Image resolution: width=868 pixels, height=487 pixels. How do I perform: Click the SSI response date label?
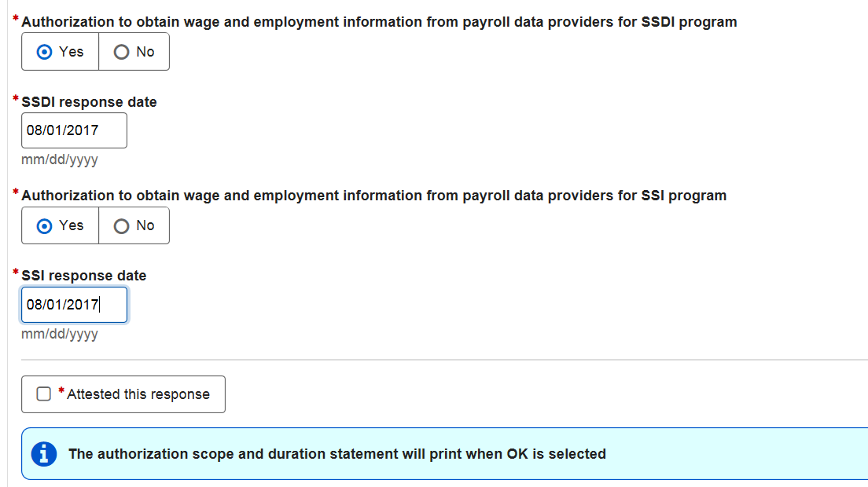84,276
